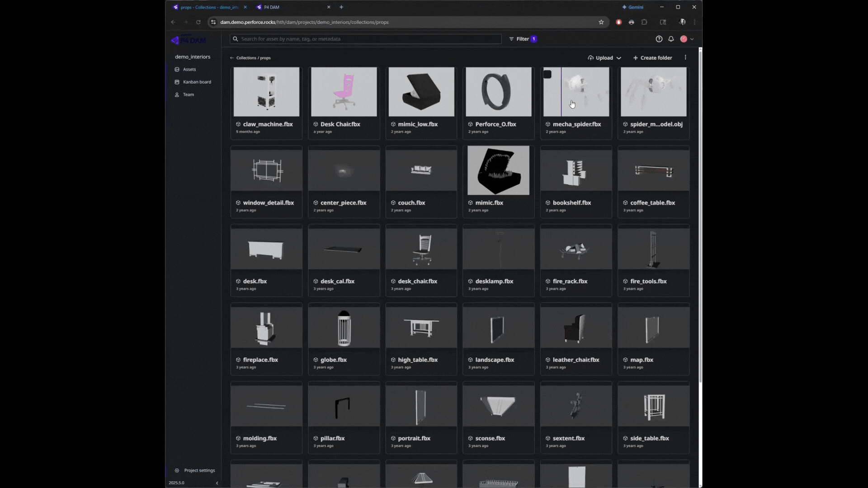Open the Kanban board page
Screen dimensions: 868x488
click(x=197, y=82)
